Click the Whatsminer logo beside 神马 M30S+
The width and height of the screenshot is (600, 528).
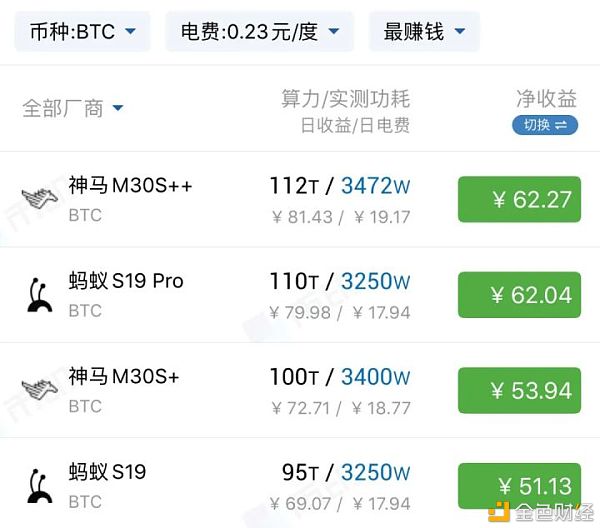point(39,388)
